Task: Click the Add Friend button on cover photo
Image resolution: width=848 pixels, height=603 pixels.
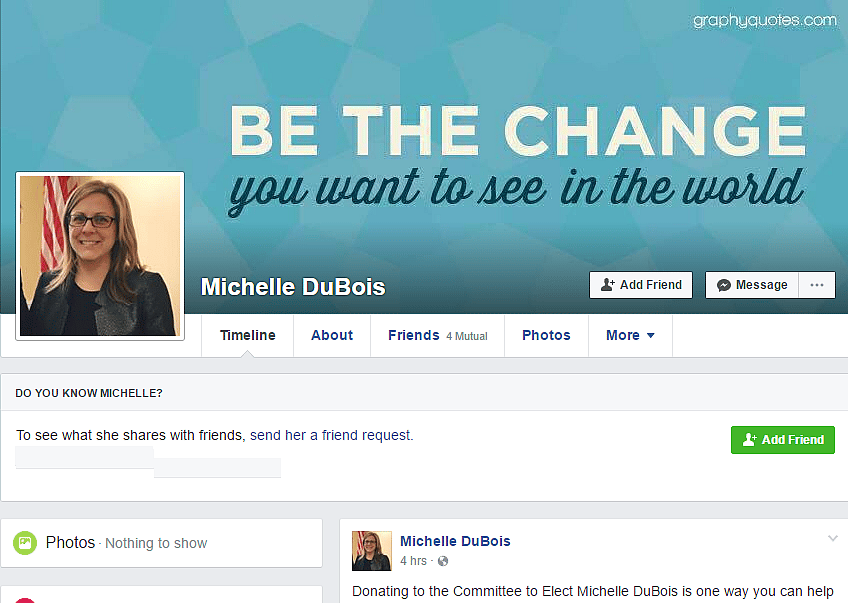Action: [641, 285]
